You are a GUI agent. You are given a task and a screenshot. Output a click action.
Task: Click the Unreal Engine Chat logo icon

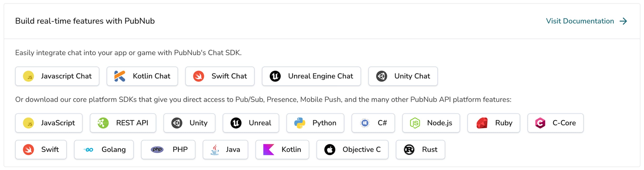pos(275,76)
